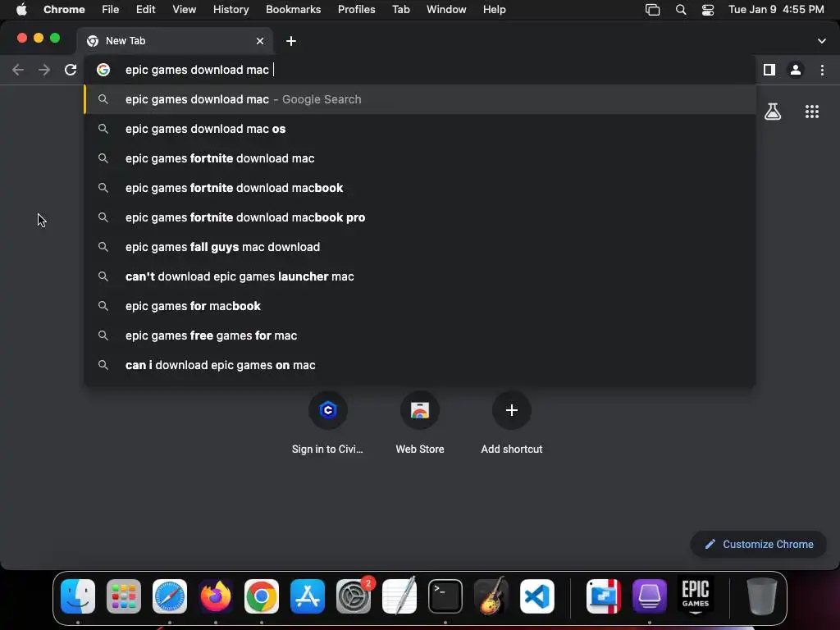The height and width of the screenshot is (630, 840).
Task: Open the Apple menu
Action: [21, 10]
